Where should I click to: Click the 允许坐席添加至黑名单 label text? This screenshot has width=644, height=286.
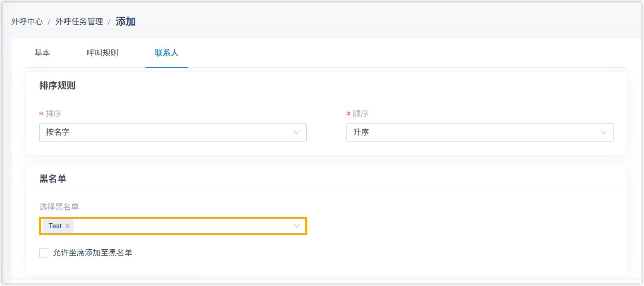93,253
